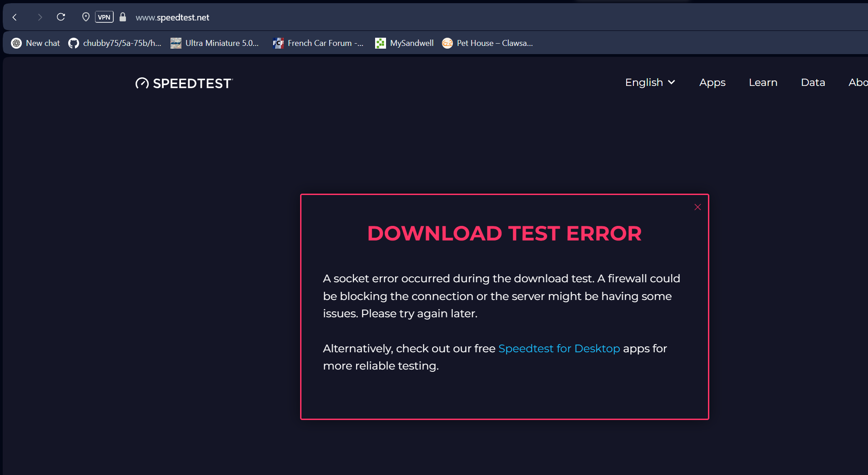Click the FCF favicon of French Car Forum
868x475 pixels.
278,43
